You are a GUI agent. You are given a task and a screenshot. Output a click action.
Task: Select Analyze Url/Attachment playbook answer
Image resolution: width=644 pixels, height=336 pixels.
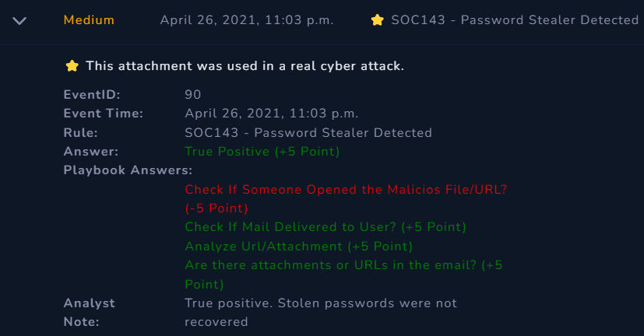click(x=298, y=247)
